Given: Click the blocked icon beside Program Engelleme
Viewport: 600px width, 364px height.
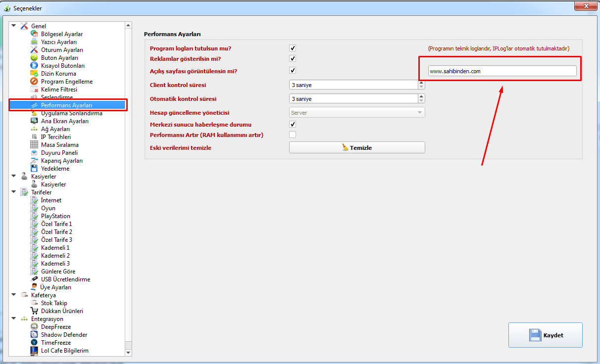Looking at the screenshot, I should point(34,82).
